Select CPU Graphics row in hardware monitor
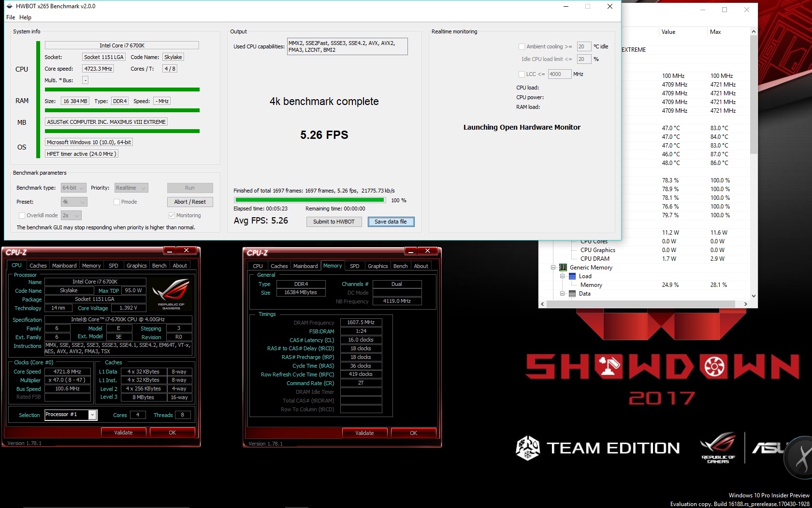The width and height of the screenshot is (812, 508). tap(645, 250)
